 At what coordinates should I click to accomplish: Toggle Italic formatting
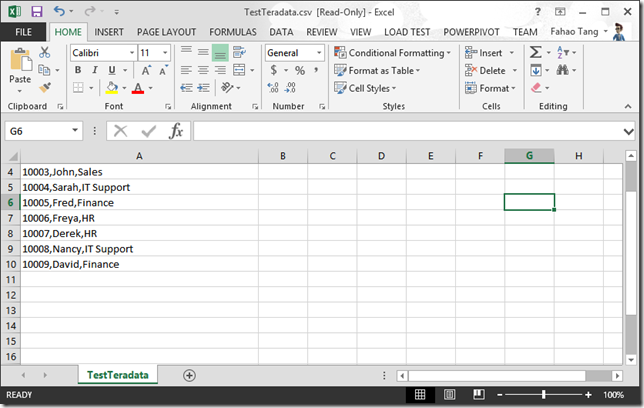[x=95, y=70]
